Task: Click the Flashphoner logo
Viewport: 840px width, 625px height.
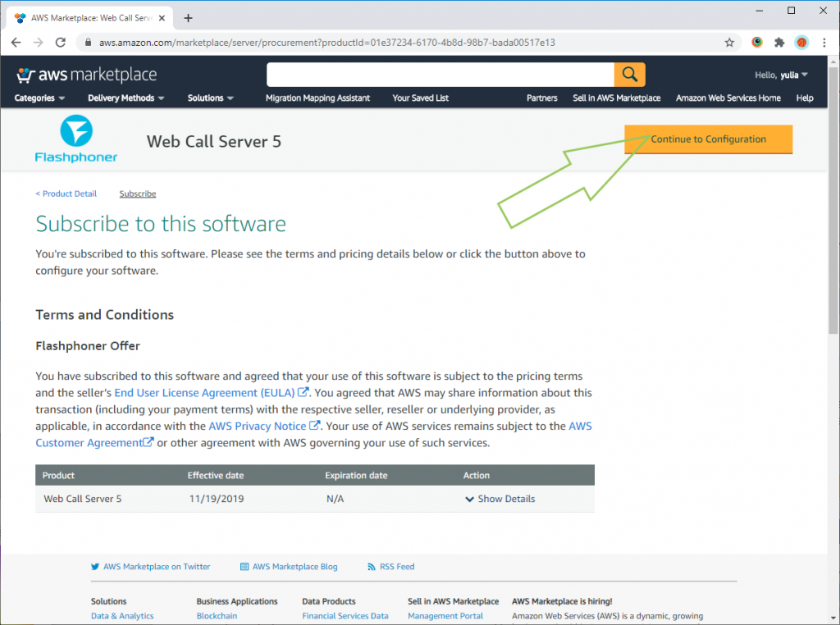Action: (x=76, y=139)
